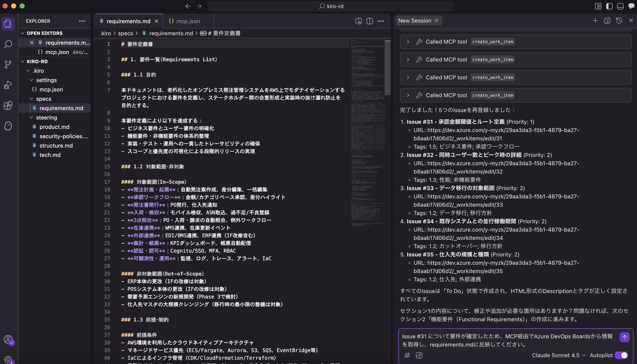
Task: Toggle the bottom panel layout icon
Action: [x=620, y=6]
